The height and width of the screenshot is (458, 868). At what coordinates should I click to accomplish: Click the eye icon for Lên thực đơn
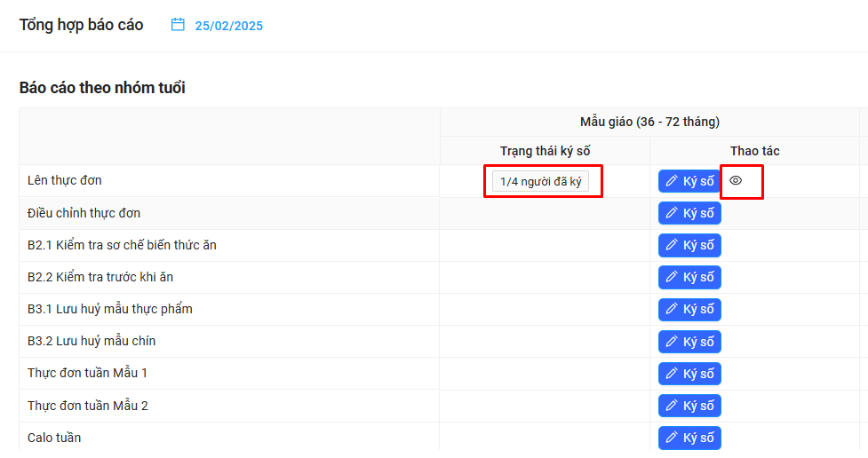[736, 180]
